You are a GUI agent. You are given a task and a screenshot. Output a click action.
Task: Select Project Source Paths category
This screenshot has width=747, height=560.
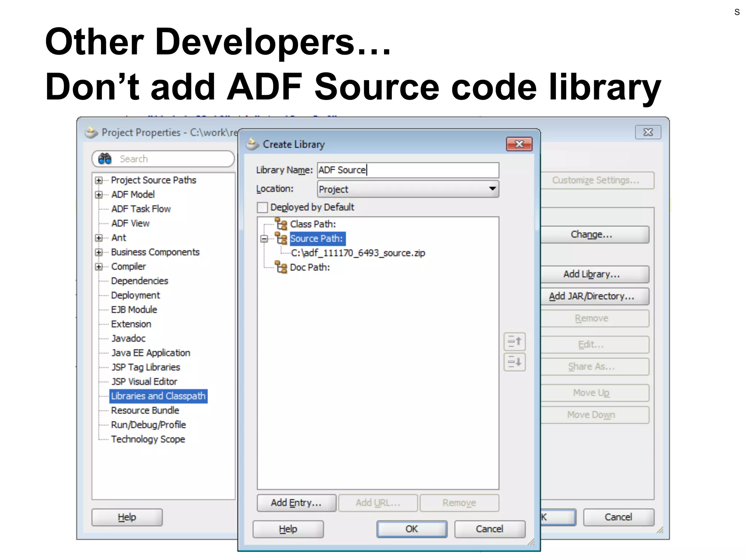154,180
